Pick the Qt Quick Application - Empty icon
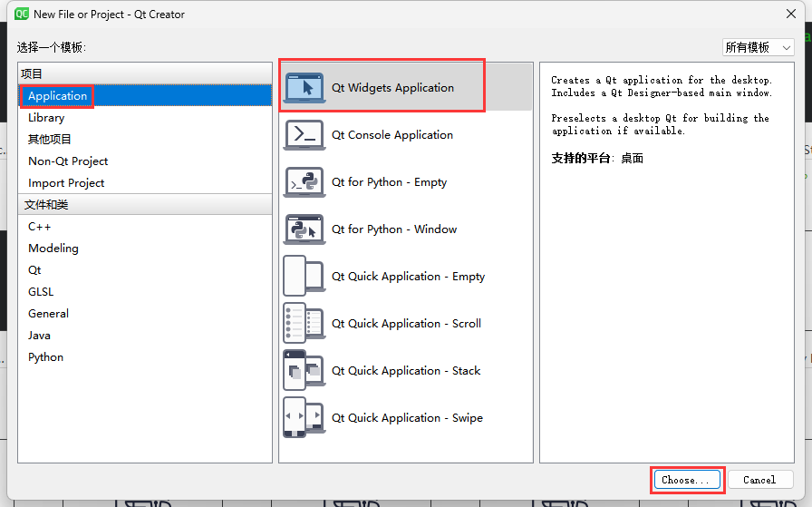The height and width of the screenshot is (507, 812). click(x=304, y=276)
